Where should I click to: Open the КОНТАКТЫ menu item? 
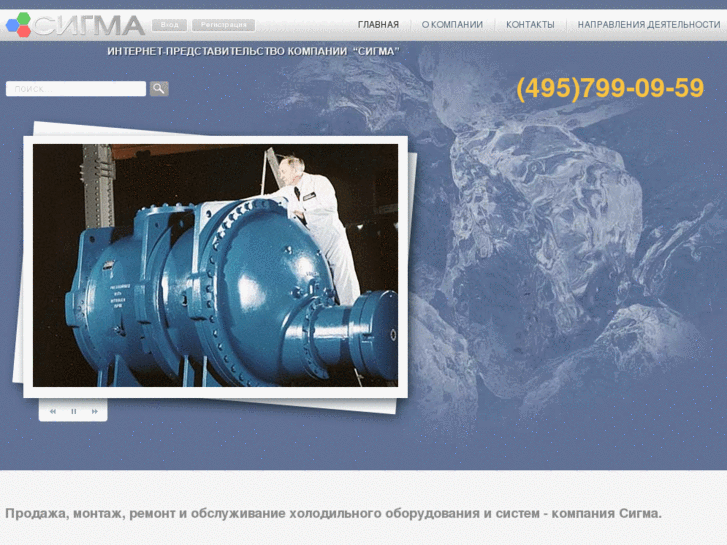[530, 25]
